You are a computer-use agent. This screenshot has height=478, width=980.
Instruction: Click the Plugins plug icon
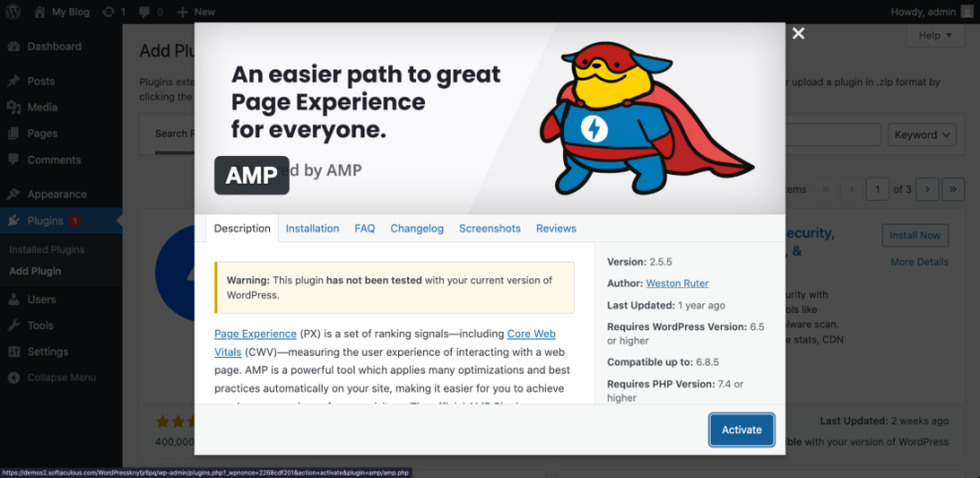coord(14,221)
